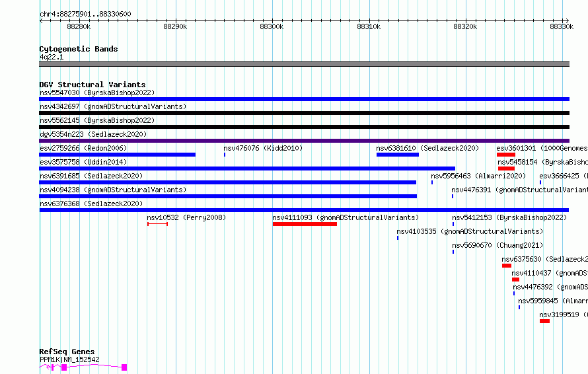This screenshot has width=588, height=374.
Task: Click the blue bar of nsv6391685
Action: coord(228,182)
